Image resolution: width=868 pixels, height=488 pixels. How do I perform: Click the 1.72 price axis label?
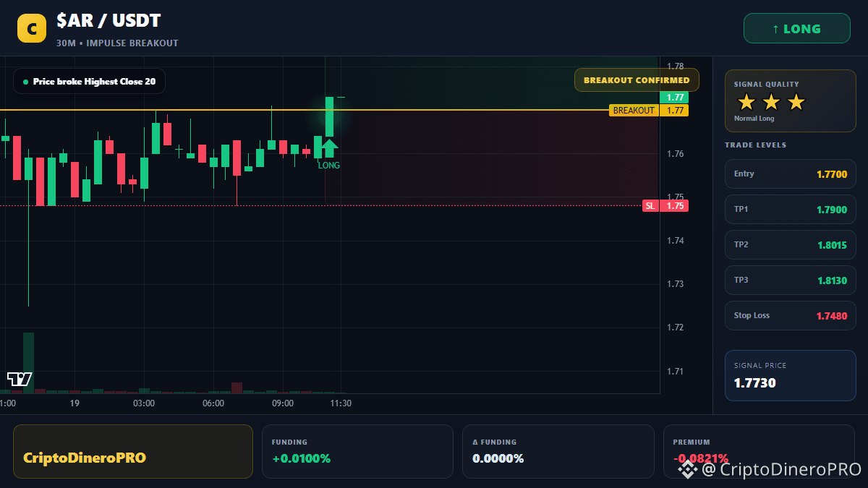coord(675,328)
